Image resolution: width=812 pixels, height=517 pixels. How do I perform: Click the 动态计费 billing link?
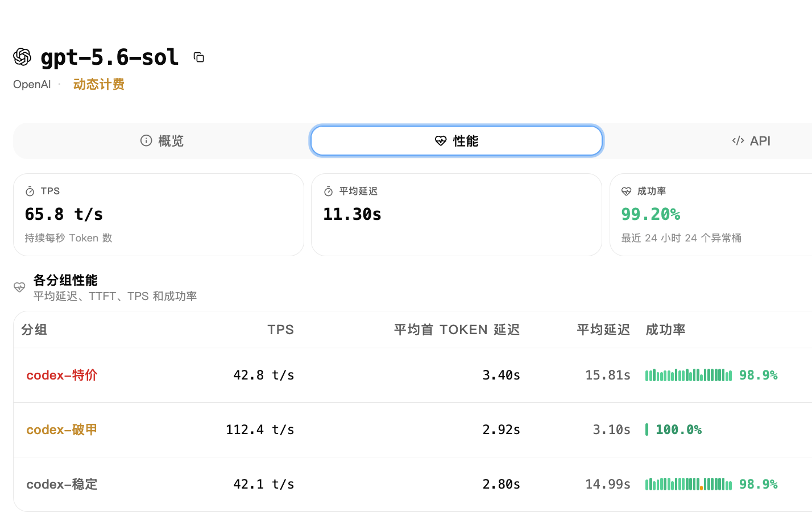click(x=99, y=85)
